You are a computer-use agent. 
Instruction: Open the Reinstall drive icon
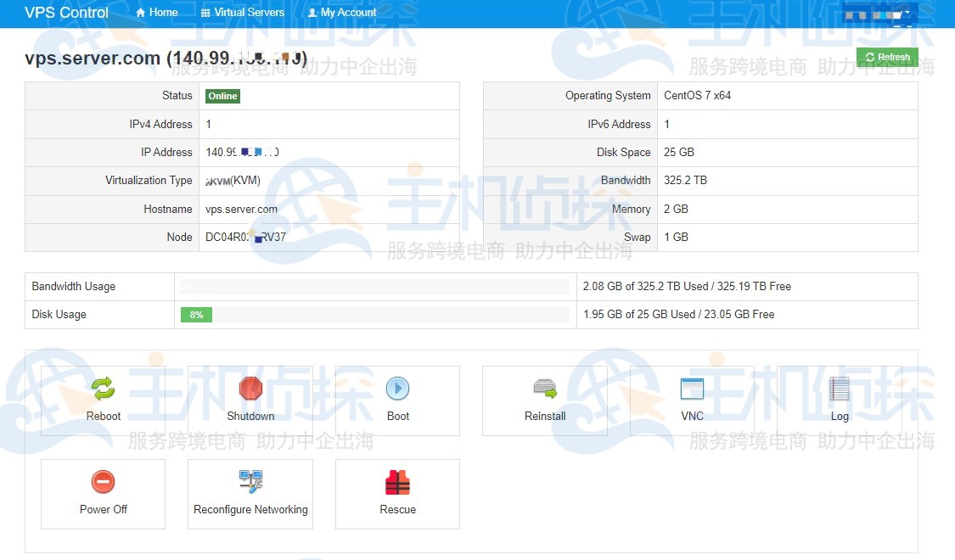[x=545, y=389]
